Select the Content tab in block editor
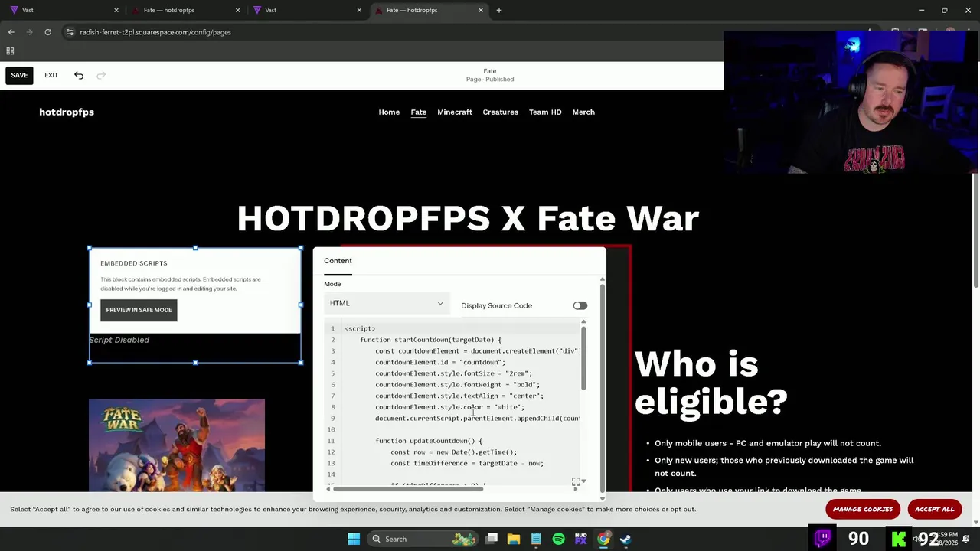 pyautogui.click(x=338, y=261)
